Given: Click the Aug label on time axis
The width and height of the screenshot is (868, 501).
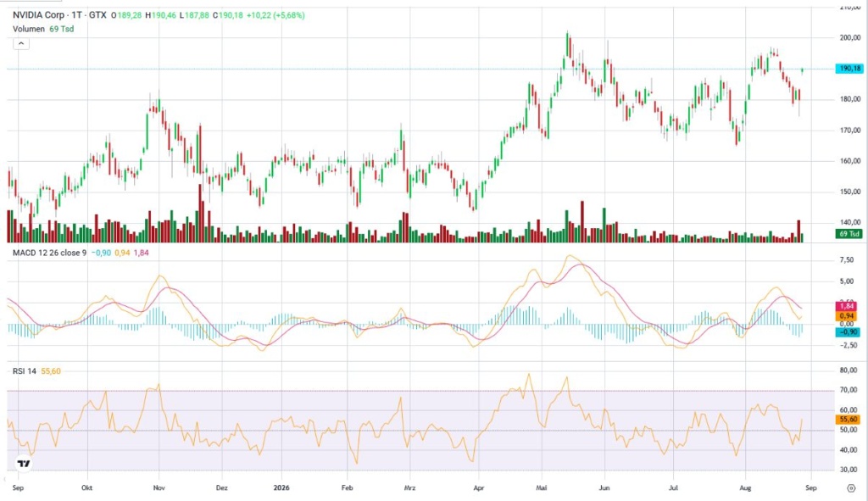Looking at the screenshot, I should click(x=746, y=487).
